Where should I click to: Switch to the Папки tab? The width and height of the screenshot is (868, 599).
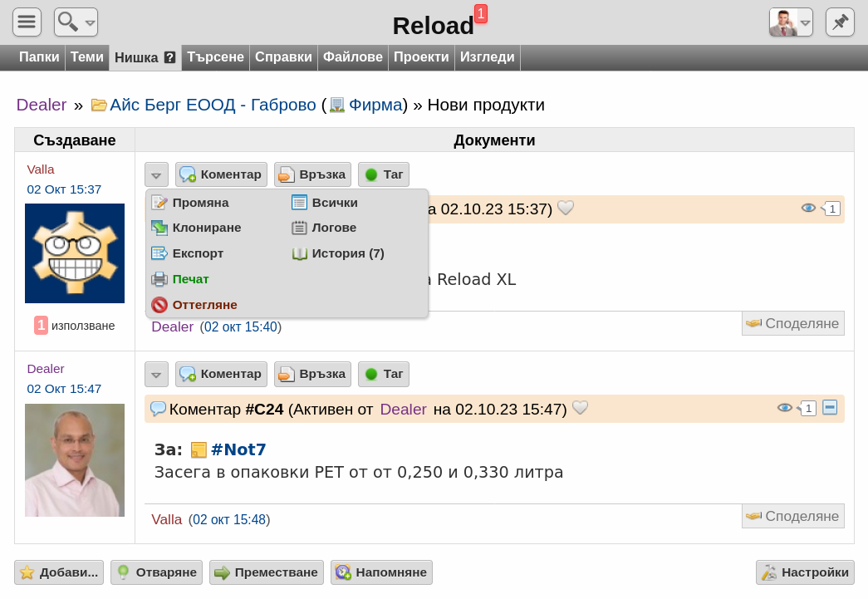(39, 57)
